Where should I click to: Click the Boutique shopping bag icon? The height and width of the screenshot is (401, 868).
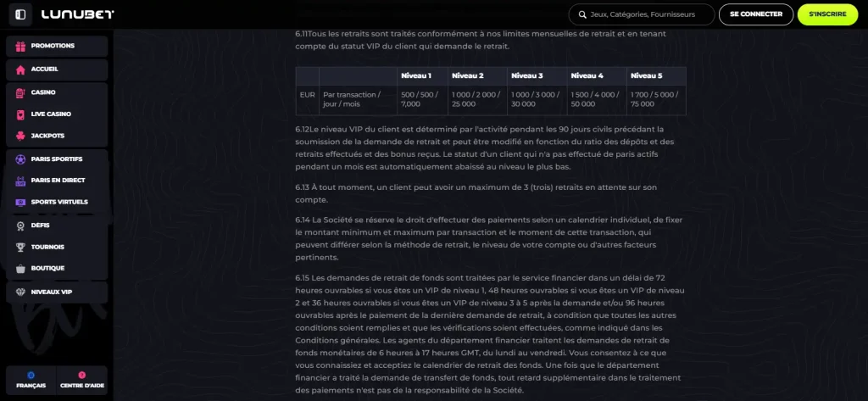(20, 269)
